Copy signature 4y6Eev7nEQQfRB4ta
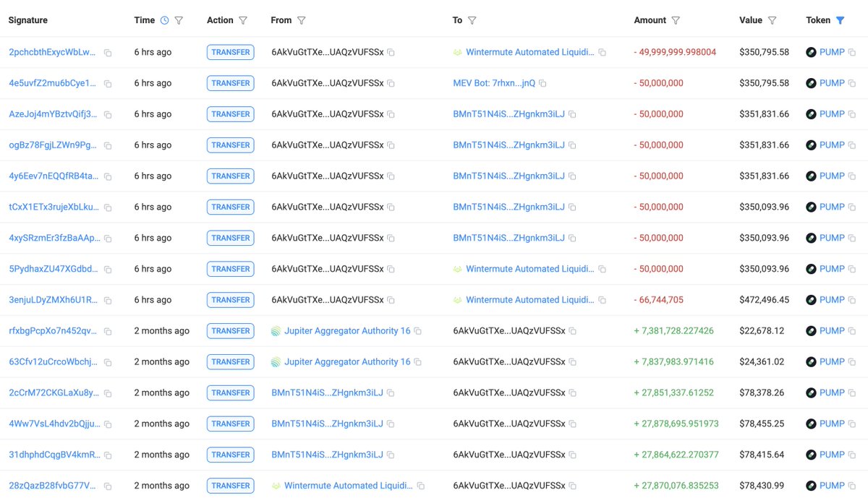Screen dimensions: 868x498 pos(108,177)
